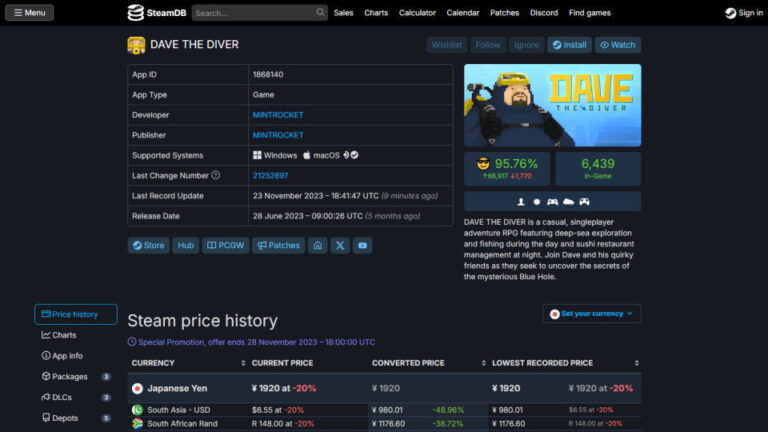This screenshot has height=432, width=768.
Task: Click the Special Promotion offer ends text
Action: coord(256,342)
